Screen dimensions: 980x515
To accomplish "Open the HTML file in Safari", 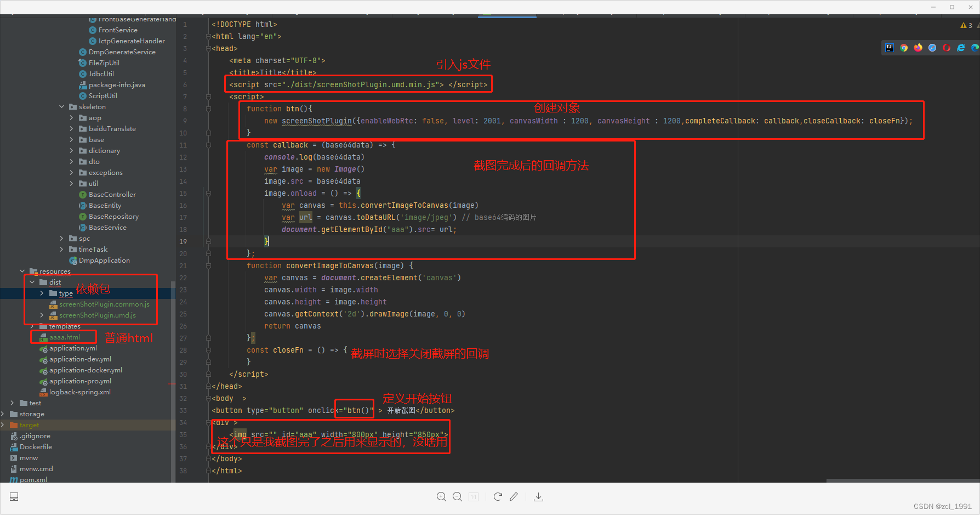I will pos(932,48).
